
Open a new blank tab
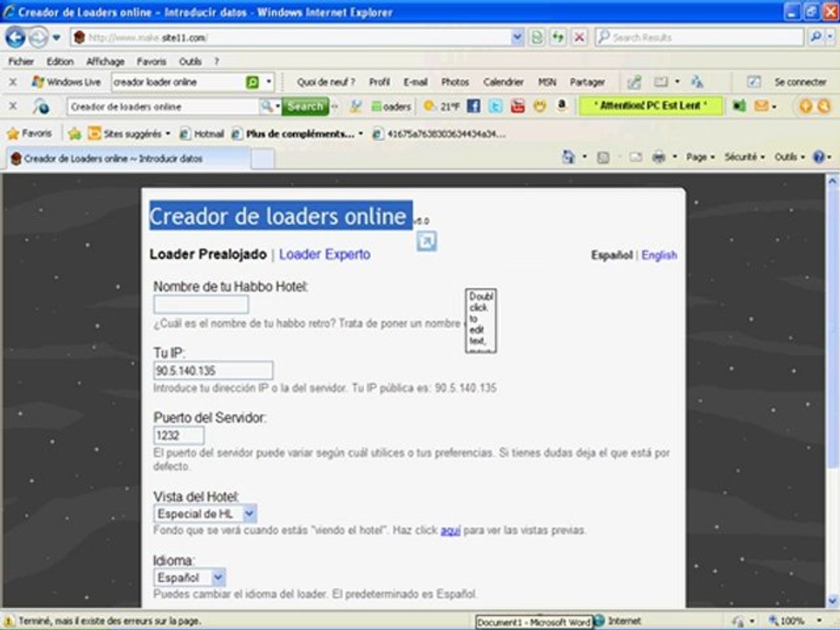(x=262, y=158)
